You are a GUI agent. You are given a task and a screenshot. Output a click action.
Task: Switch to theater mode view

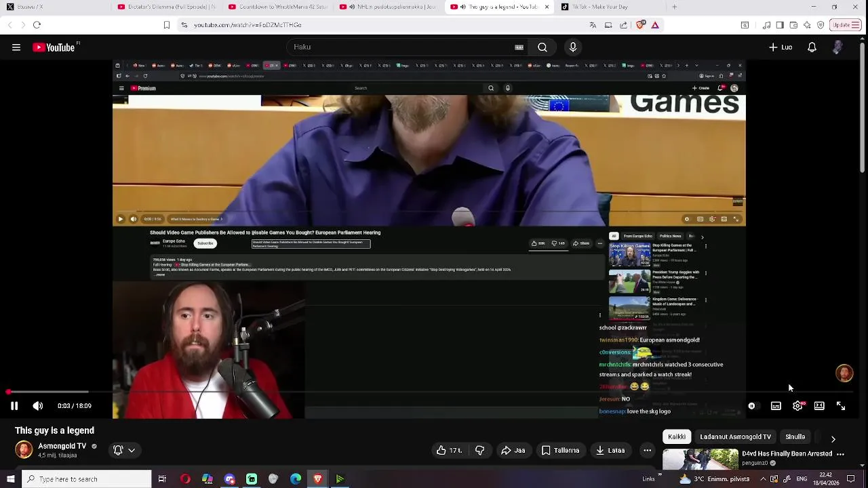click(819, 406)
